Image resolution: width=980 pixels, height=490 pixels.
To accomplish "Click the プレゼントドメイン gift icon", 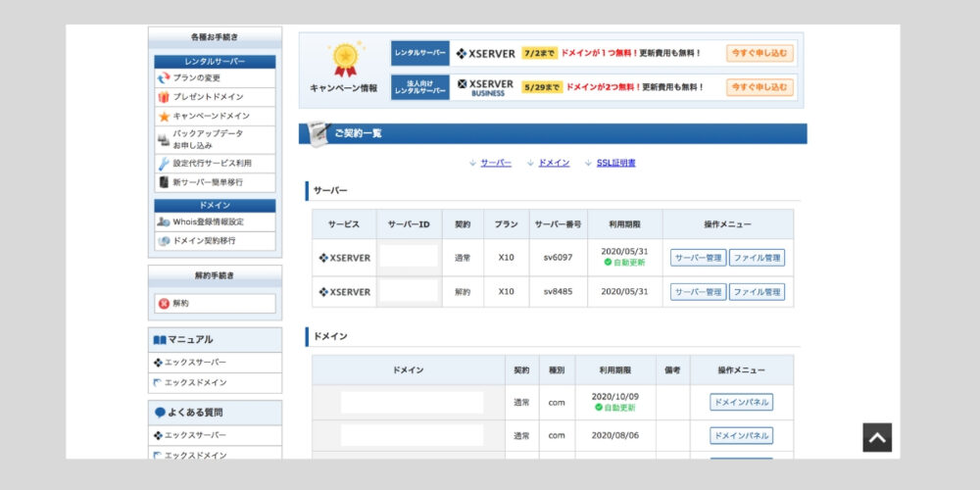I will pyautogui.click(x=164, y=97).
